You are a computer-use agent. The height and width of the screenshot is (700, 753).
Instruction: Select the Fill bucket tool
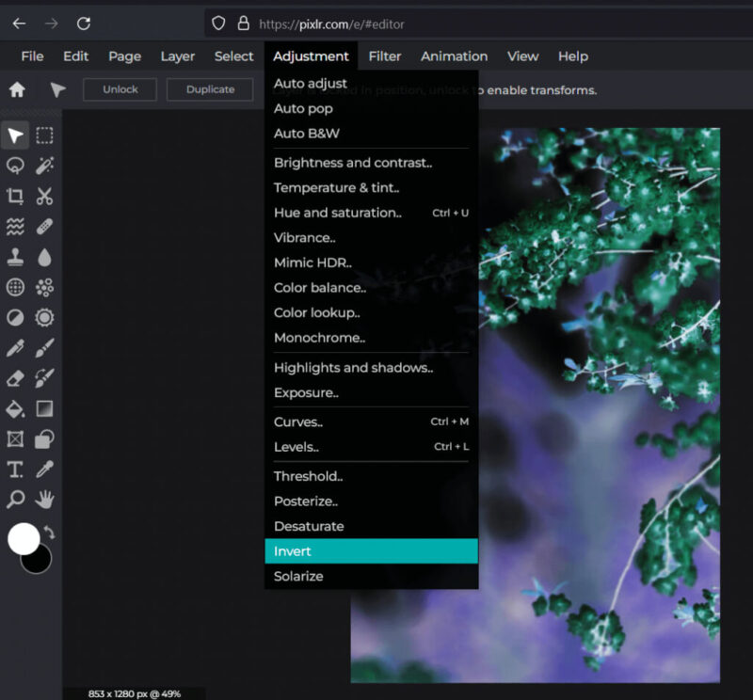(x=14, y=406)
